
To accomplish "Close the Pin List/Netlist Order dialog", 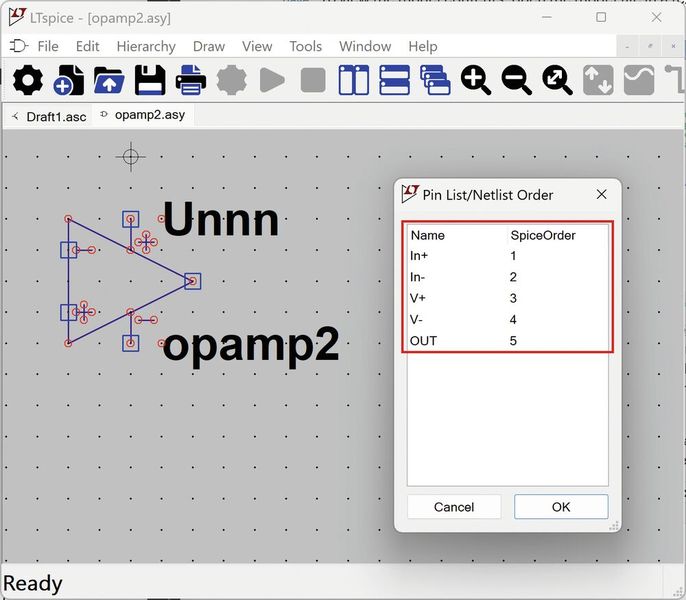I will point(602,194).
